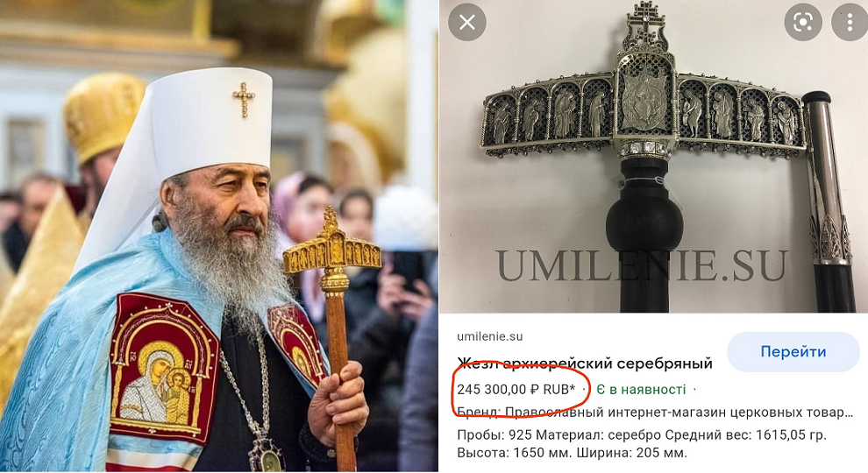The height and width of the screenshot is (473, 868).
Task: Click the ornate cross atop the silver staff
Action: tap(644, 26)
